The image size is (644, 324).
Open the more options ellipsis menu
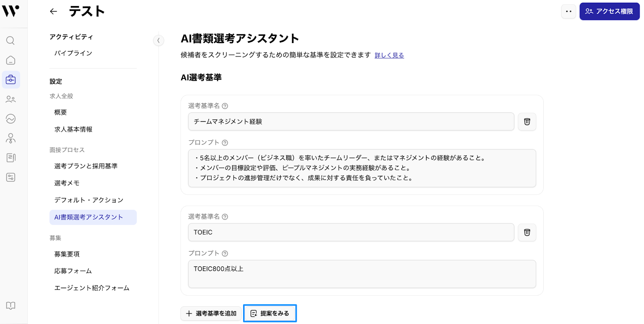pos(569,12)
